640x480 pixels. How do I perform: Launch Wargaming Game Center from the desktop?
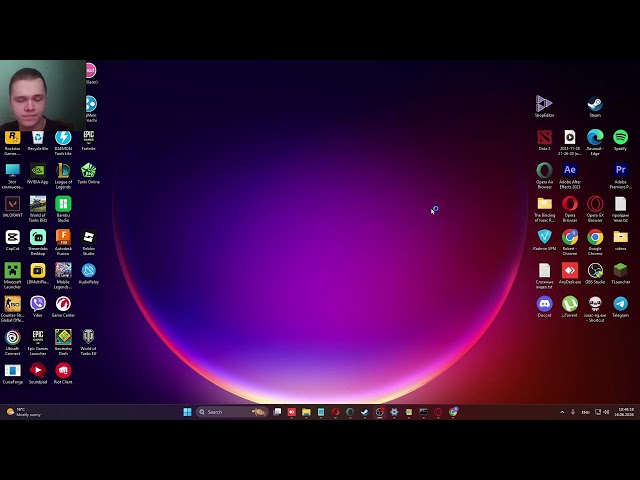(63, 307)
